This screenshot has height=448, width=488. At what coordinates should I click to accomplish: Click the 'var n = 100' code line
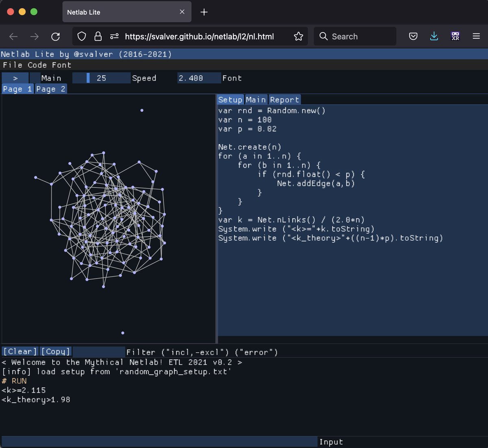click(x=245, y=120)
